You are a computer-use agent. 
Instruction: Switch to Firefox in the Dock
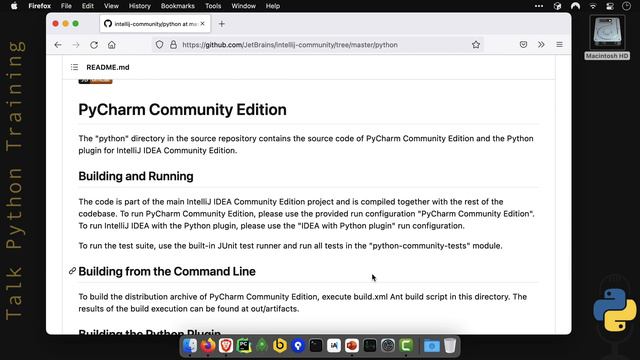tap(208, 346)
